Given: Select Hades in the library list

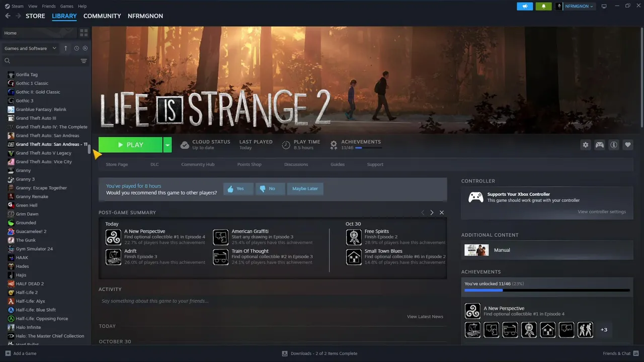Looking at the screenshot, I should [x=22, y=266].
